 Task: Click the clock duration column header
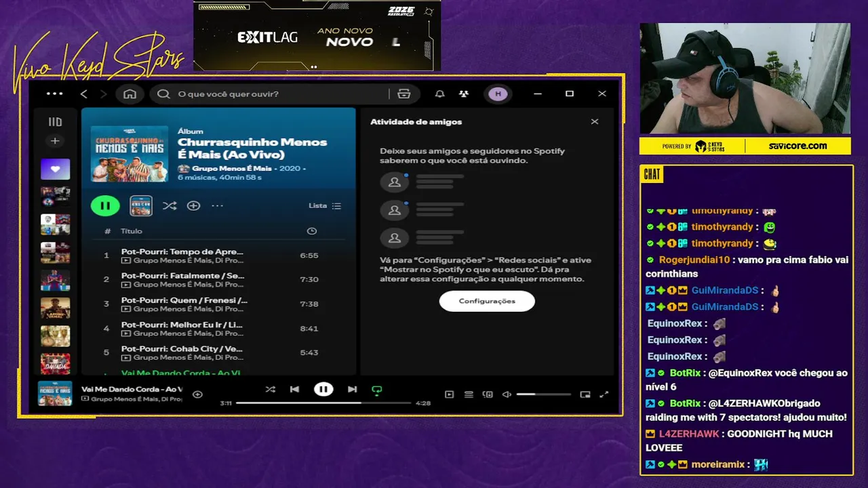point(311,231)
